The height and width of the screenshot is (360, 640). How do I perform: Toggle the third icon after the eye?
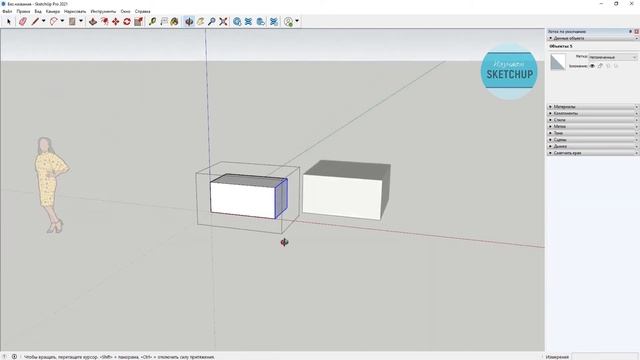point(608,66)
